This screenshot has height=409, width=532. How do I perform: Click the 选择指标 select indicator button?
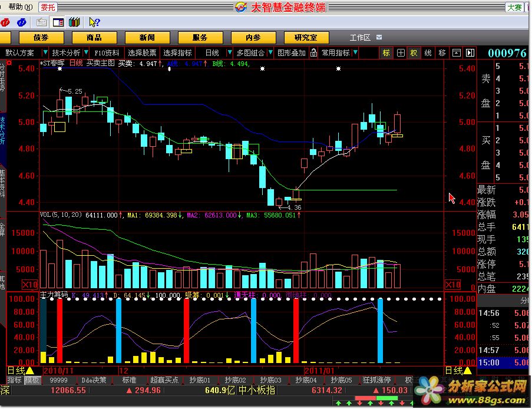(177, 53)
